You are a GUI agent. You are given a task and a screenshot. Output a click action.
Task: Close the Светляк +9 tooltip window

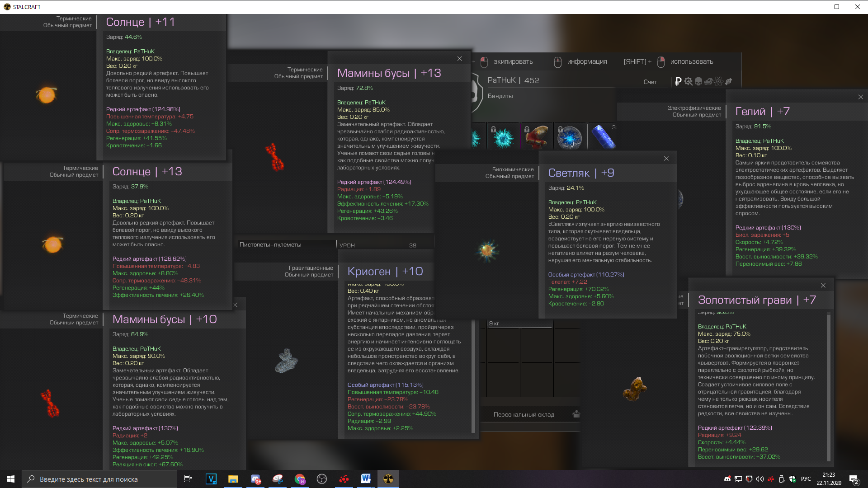666,159
